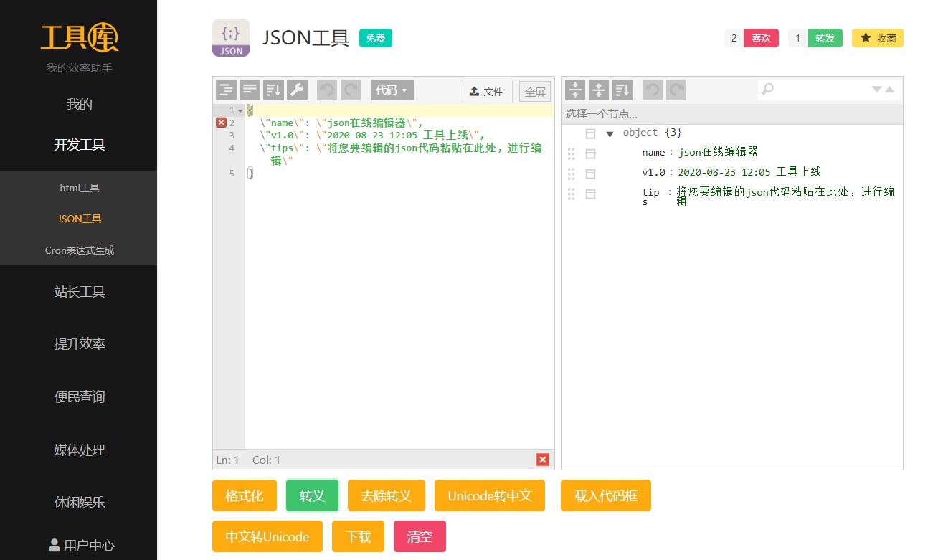
Task: Click the red error icon in status bar
Action: (x=543, y=460)
